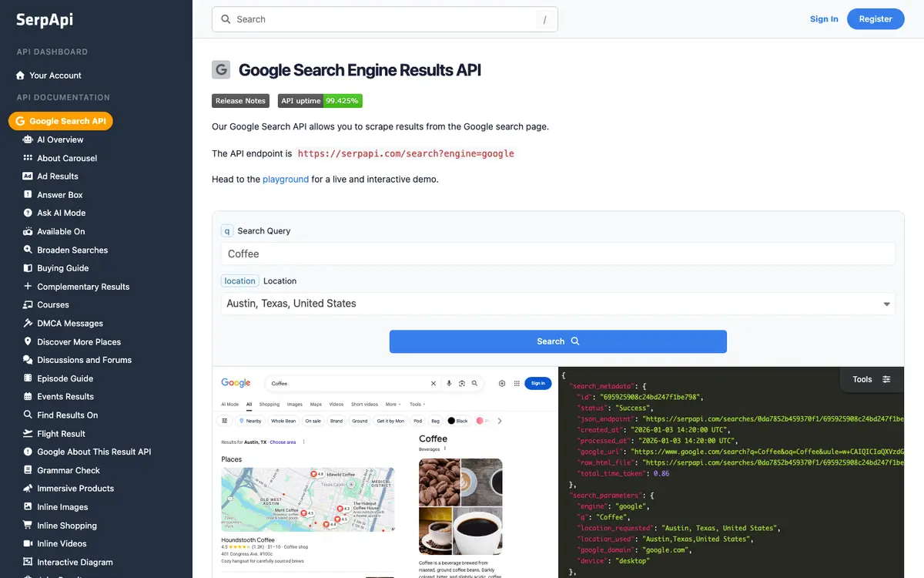Click the Courses icon
Viewport: 924px width, 578px height.
[28, 304]
